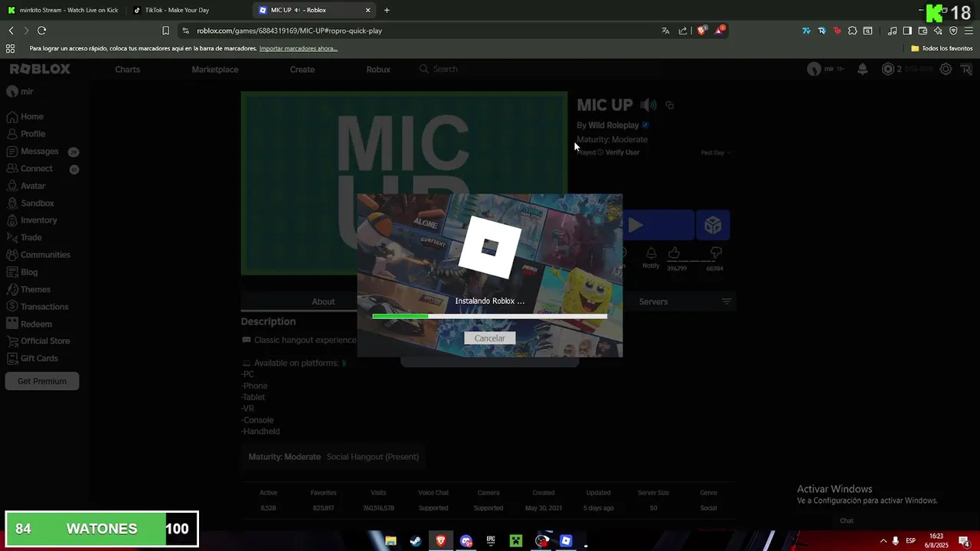Open the browser hamburger menu
This screenshot has height=551, width=980.
969,31
